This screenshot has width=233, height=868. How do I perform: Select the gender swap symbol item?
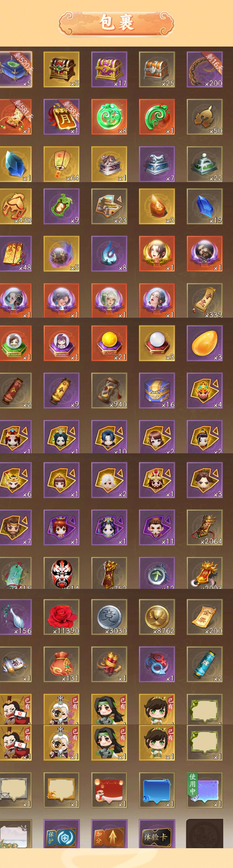[x=157, y=664]
